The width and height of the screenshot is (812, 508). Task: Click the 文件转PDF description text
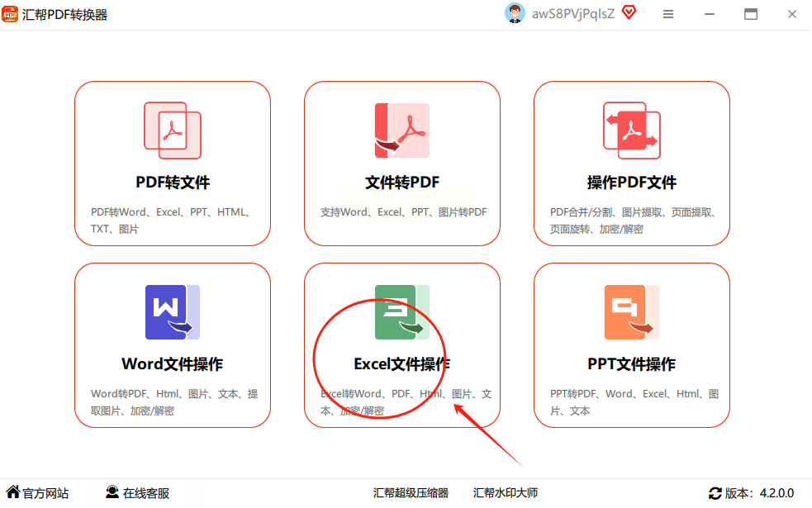point(403,212)
